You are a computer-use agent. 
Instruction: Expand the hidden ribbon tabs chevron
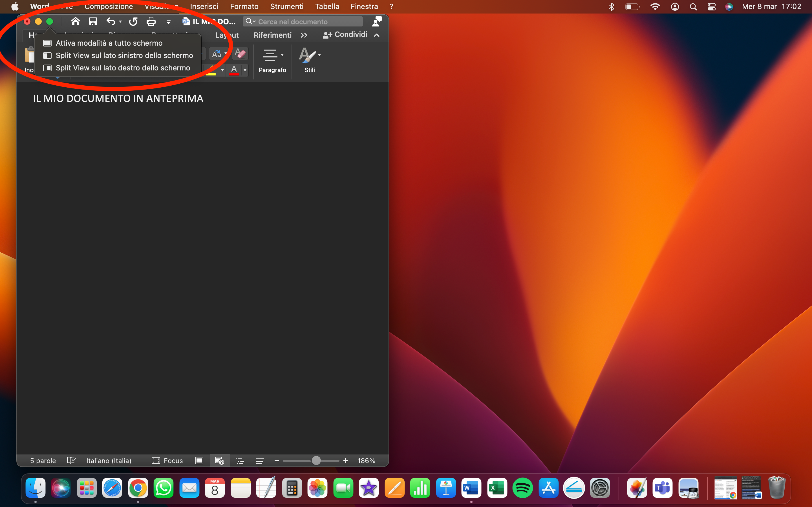(x=304, y=35)
